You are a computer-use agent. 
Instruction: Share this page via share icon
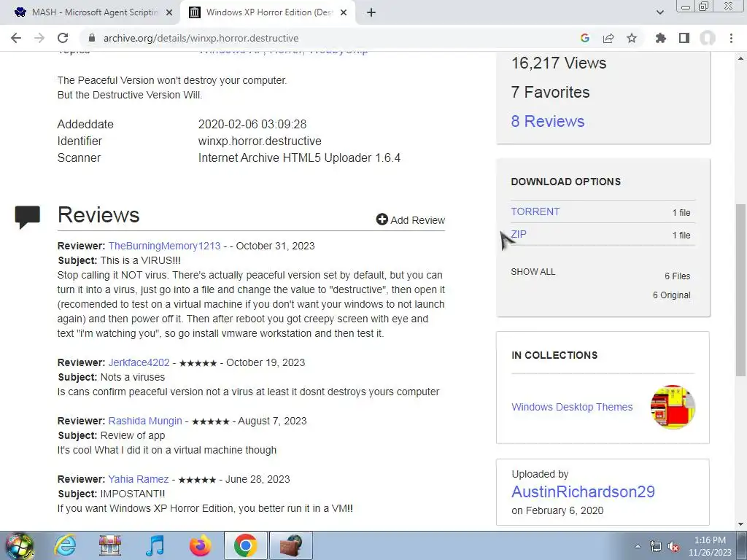point(608,38)
